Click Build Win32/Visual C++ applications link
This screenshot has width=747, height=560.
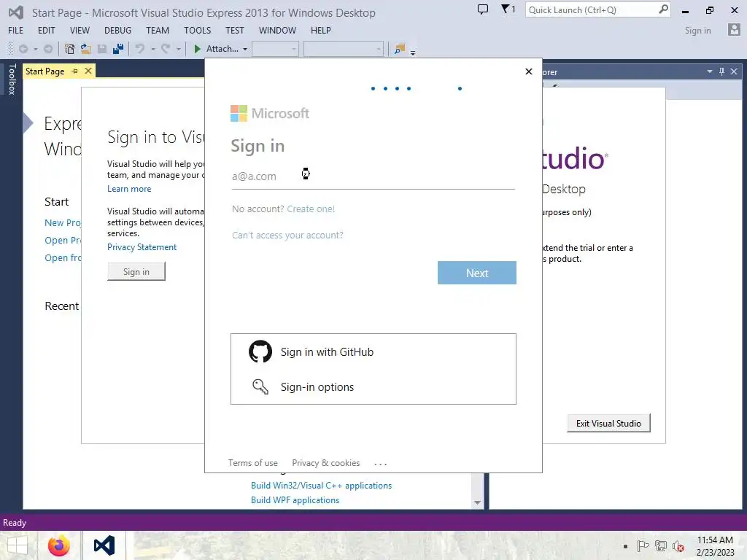(x=321, y=485)
